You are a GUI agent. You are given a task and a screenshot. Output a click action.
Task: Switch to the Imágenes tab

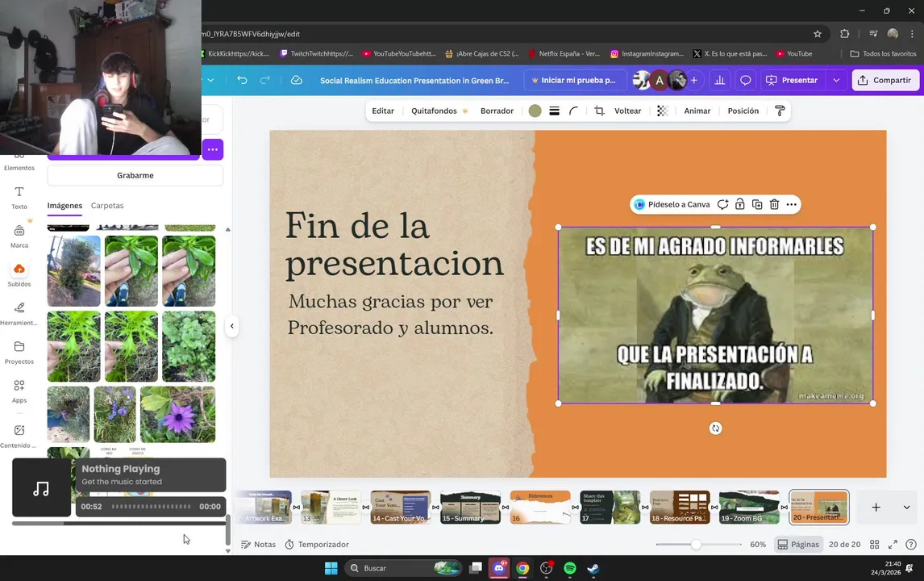65,205
